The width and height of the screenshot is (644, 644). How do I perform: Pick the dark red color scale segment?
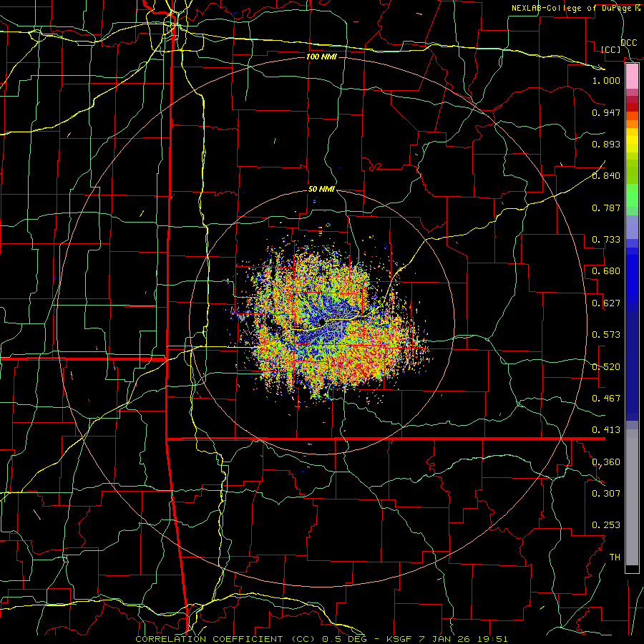pos(632,107)
